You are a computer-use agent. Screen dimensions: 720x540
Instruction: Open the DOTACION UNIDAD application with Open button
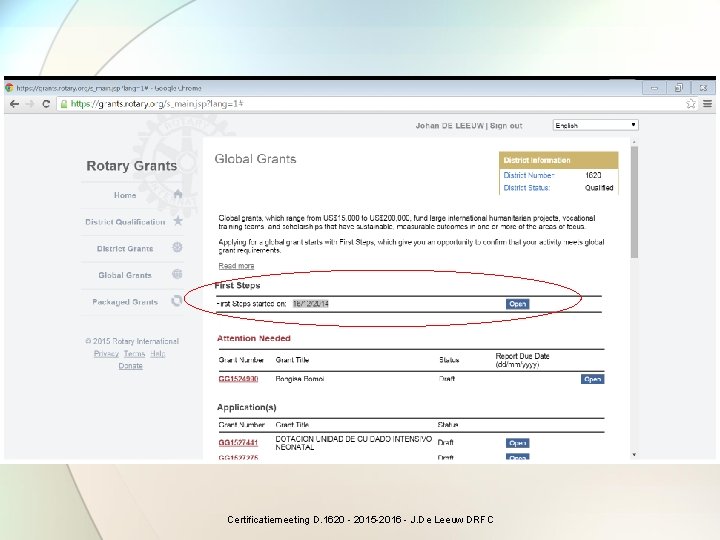coord(518,443)
